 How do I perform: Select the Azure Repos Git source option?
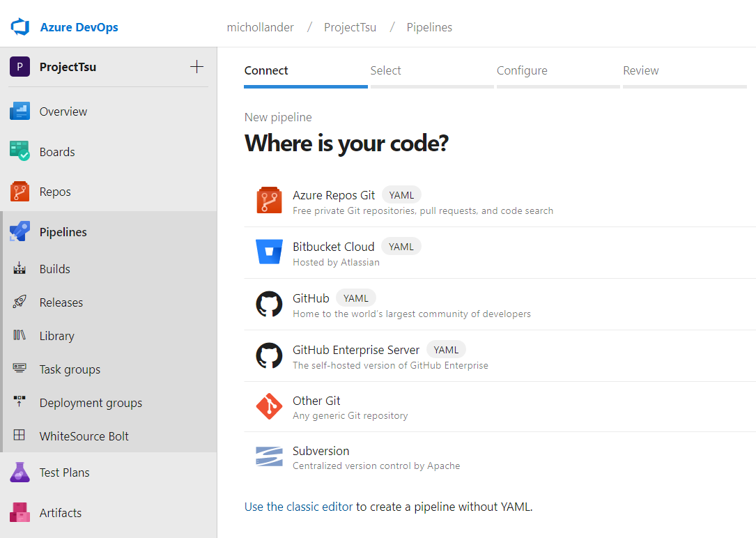point(334,195)
